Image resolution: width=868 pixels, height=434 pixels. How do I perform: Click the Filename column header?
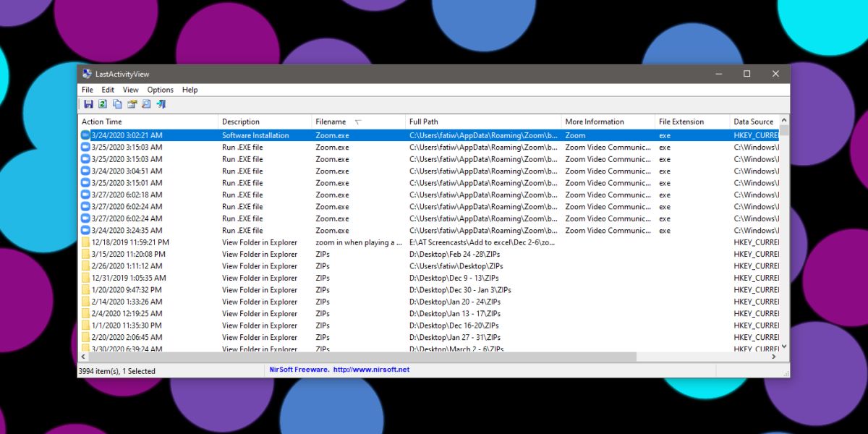[x=359, y=122]
